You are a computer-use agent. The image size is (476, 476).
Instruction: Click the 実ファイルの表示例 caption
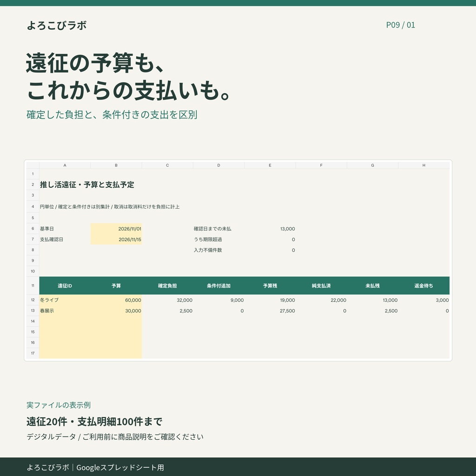point(58,405)
